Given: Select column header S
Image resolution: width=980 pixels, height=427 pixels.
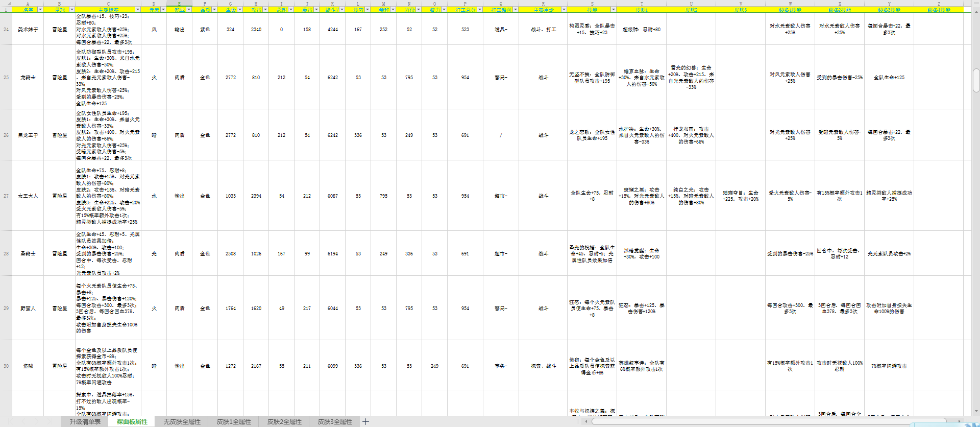Looking at the screenshot, I should click(x=592, y=4).
